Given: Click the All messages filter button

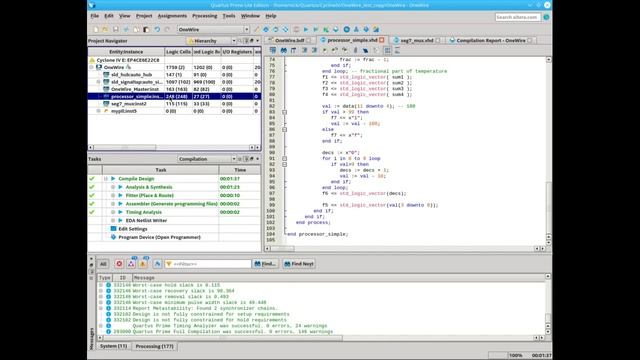Looking at the screenshot, I should (x=103, y=264).
